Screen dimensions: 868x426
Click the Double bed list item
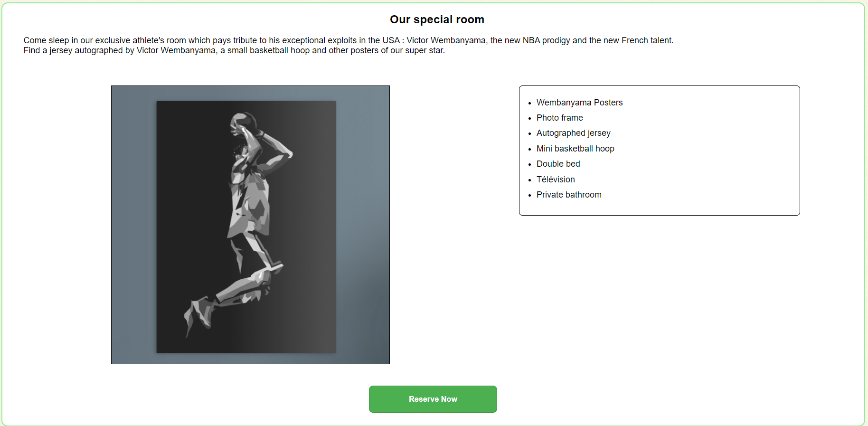(558, 164)
